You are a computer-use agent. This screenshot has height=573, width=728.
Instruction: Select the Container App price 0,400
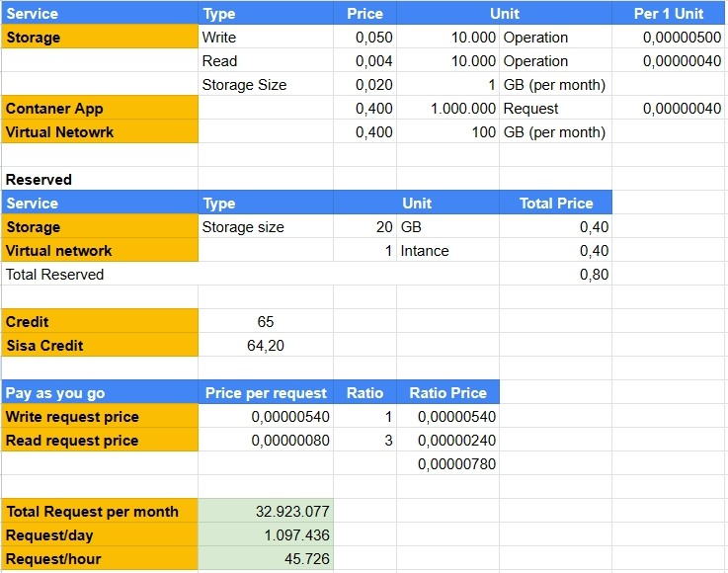click(364, 108)
